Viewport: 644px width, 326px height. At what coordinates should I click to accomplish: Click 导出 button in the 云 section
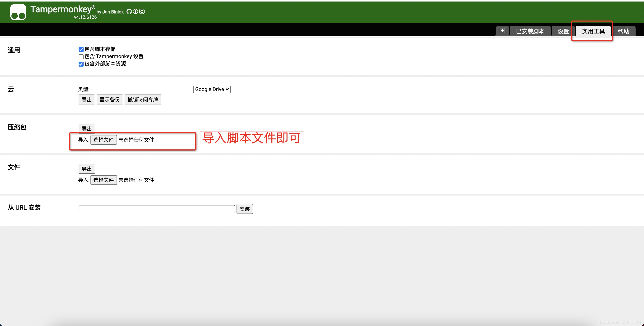click(86, 100)
